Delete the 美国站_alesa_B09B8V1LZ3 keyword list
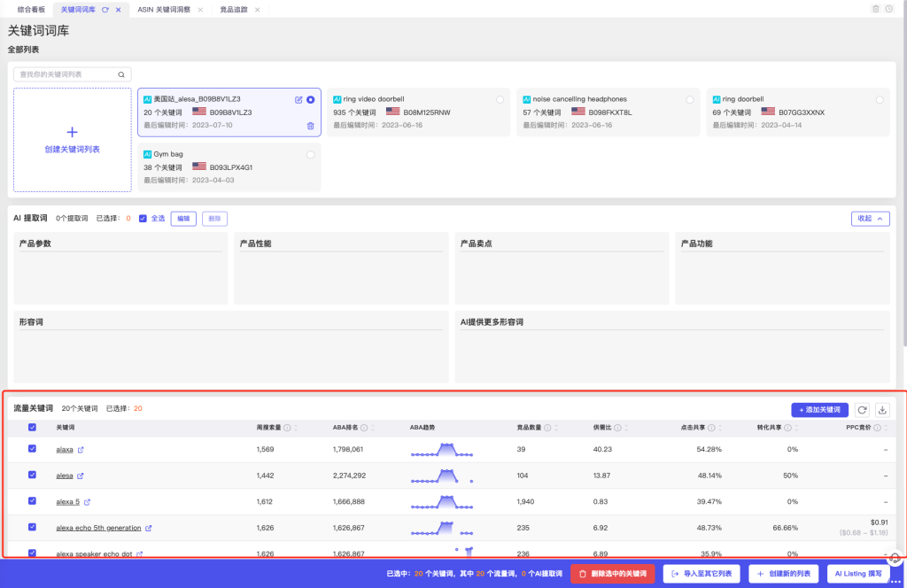This screenshot has height=588, width=907. tap(311, 126)
